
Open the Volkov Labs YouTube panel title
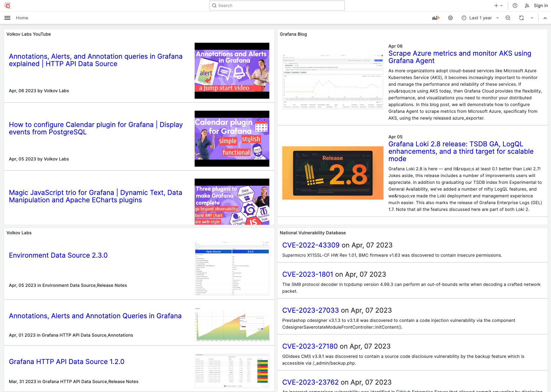point(29,34)
